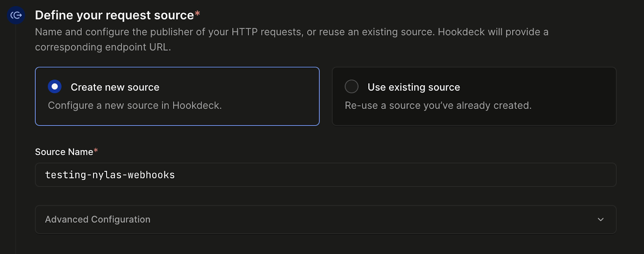Image resolution: width=644 pixels, height=254 pixels.
Task: Click 'Re-use a source you've already created.' text
Action: coord(438,106)
